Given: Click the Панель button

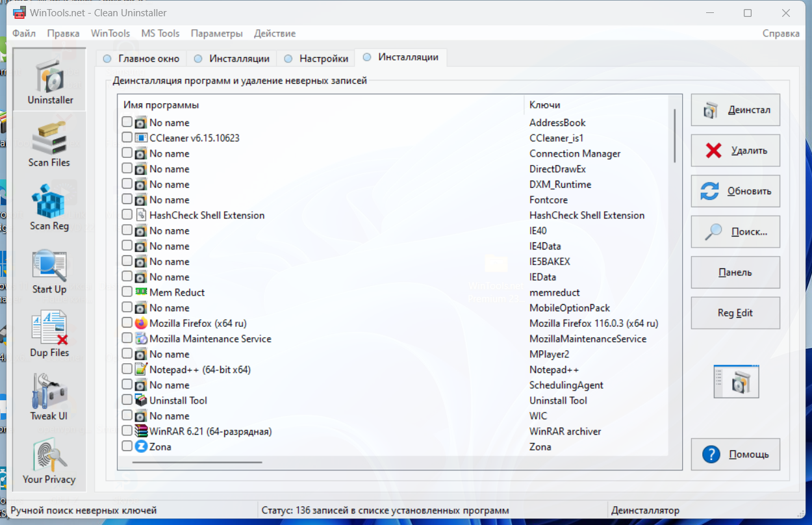Looking at the screenshot, I should coord(735,272).
